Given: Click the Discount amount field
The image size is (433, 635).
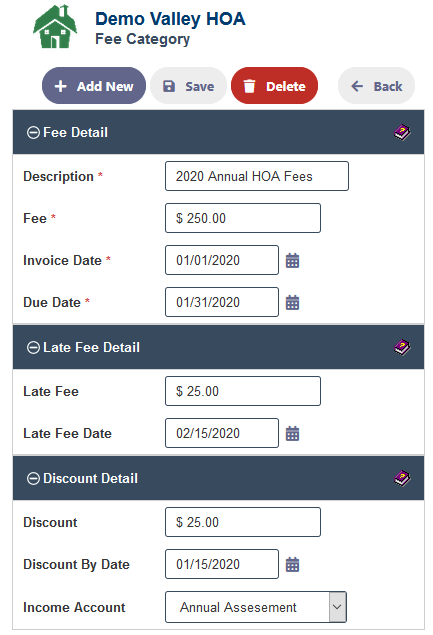Looking at the screenshot, I should pos(243,522).
